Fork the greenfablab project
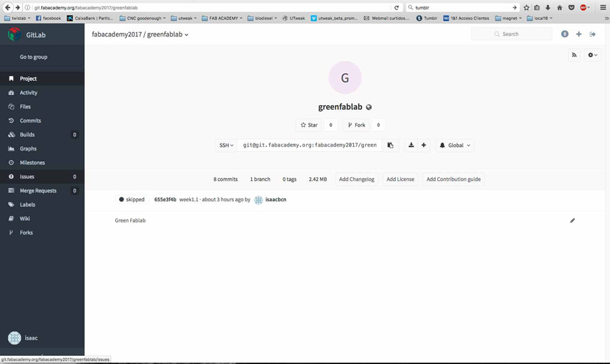The width and height of the screenshot is (610, 364). pos(357,125)
